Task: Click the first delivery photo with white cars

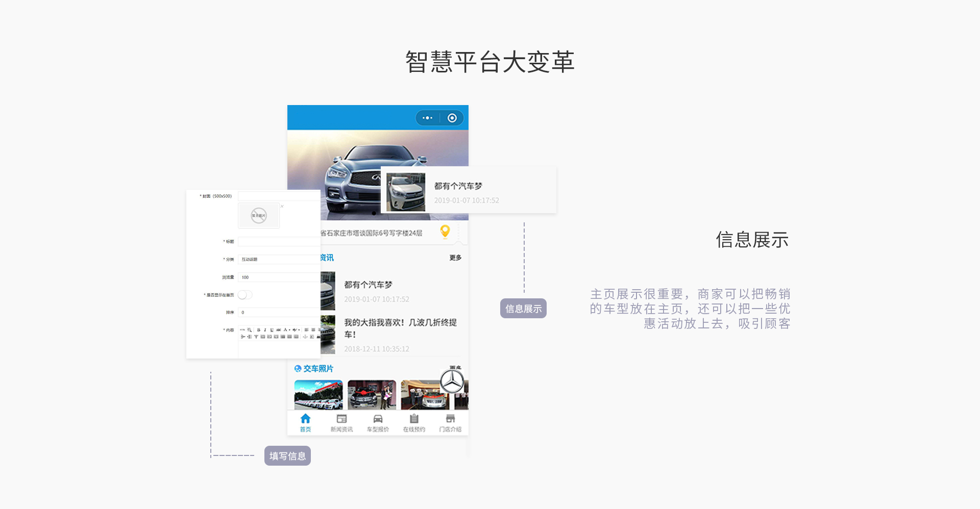Action: (x=318, y=395)
